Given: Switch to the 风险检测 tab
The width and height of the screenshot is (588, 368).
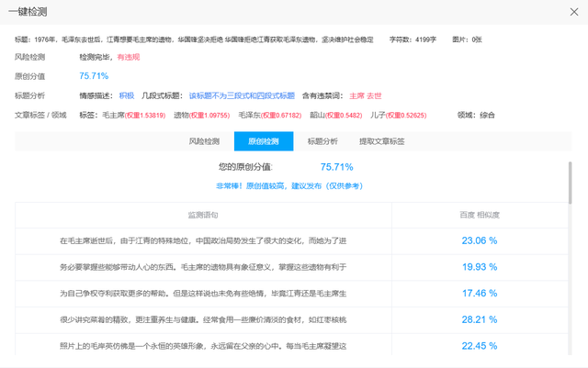Looking at the screenshot, I should (x=204, y=141).
